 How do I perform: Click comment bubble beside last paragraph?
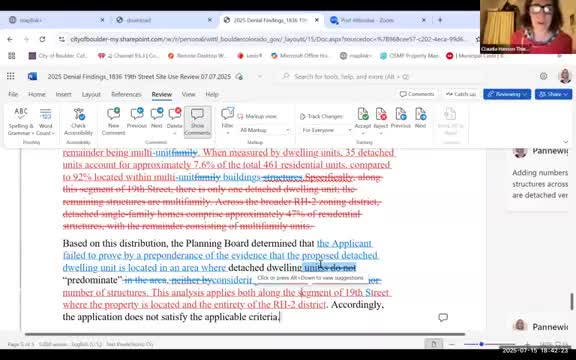click(x=443, y=317)
